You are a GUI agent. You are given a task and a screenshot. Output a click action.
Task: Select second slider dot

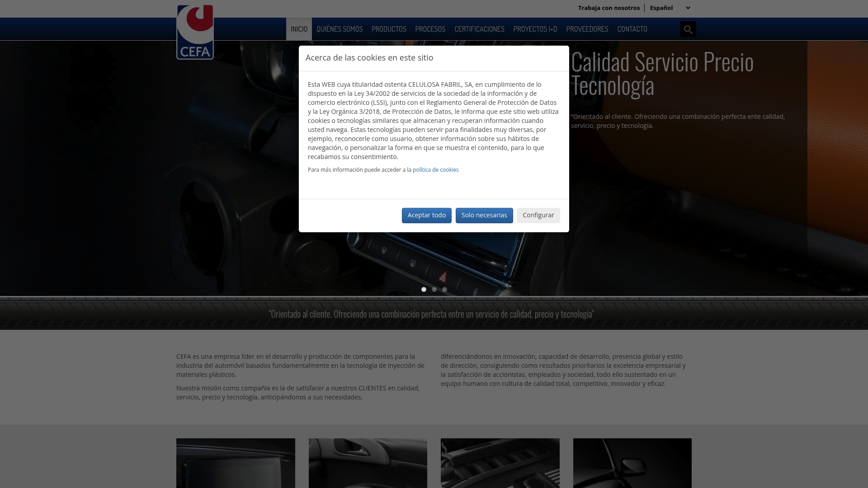[434, 290]
